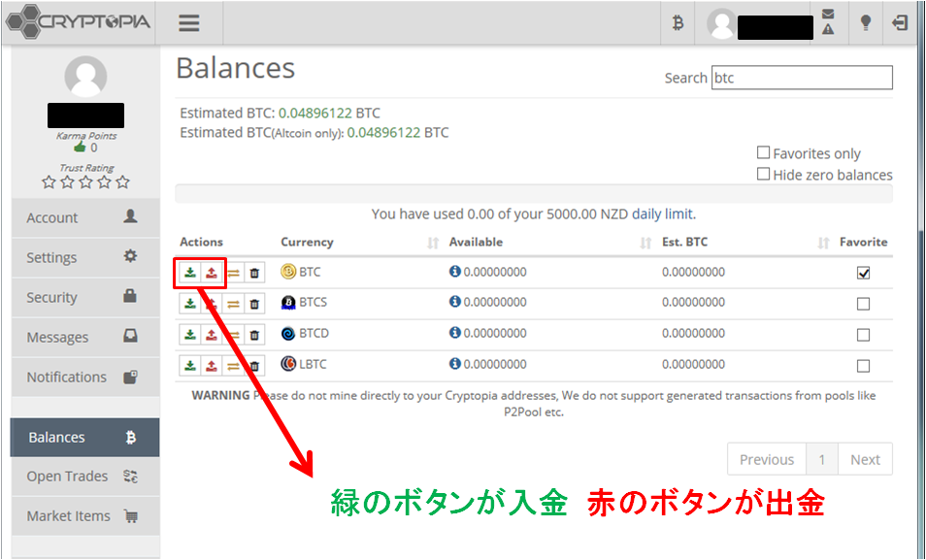Click the Next pagination button
This screenshot has height=560, width=926.
point(864,459)
